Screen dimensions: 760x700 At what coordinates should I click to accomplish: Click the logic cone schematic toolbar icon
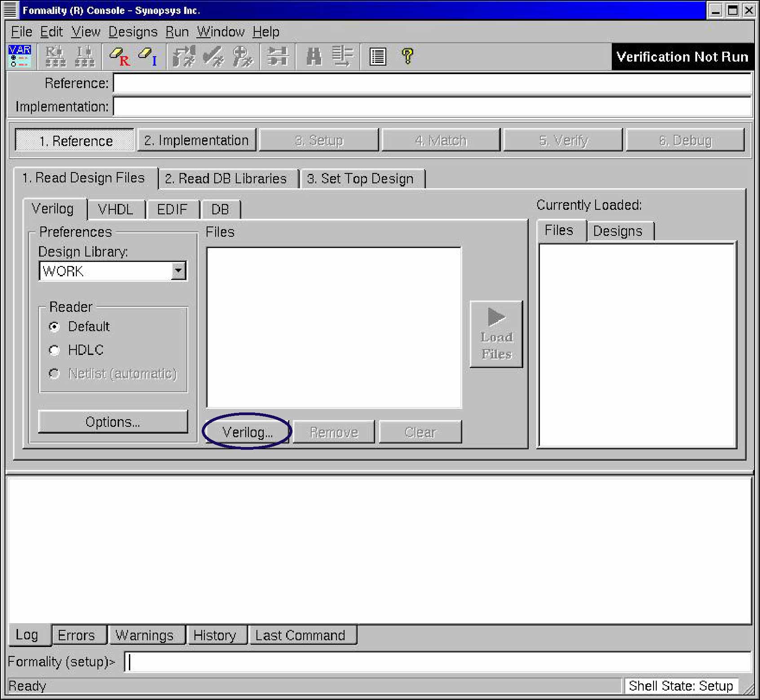[278, 56]
